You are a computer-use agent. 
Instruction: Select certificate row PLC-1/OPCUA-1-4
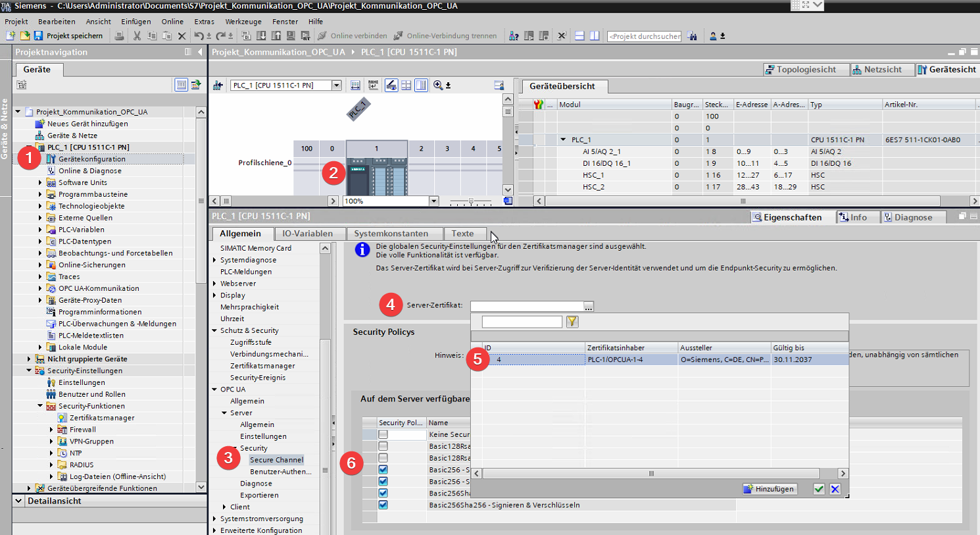click(x=660, y=359)
